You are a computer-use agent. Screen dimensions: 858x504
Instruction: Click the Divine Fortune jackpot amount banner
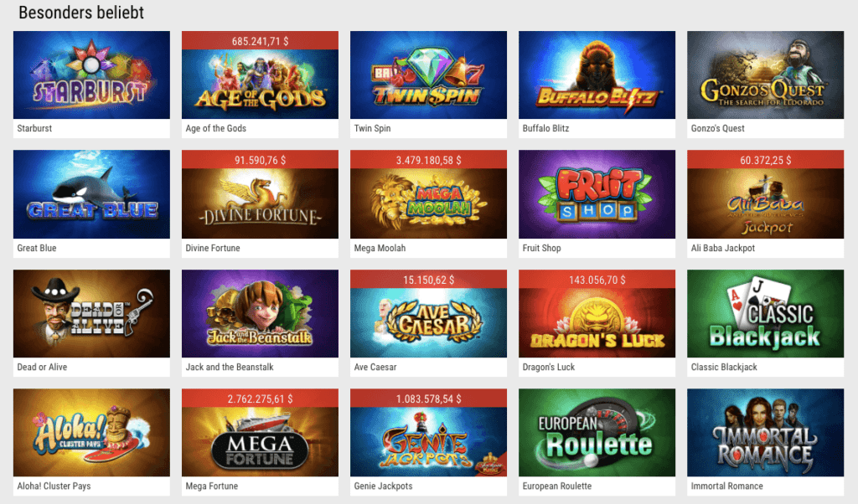[x=260, y=160]
